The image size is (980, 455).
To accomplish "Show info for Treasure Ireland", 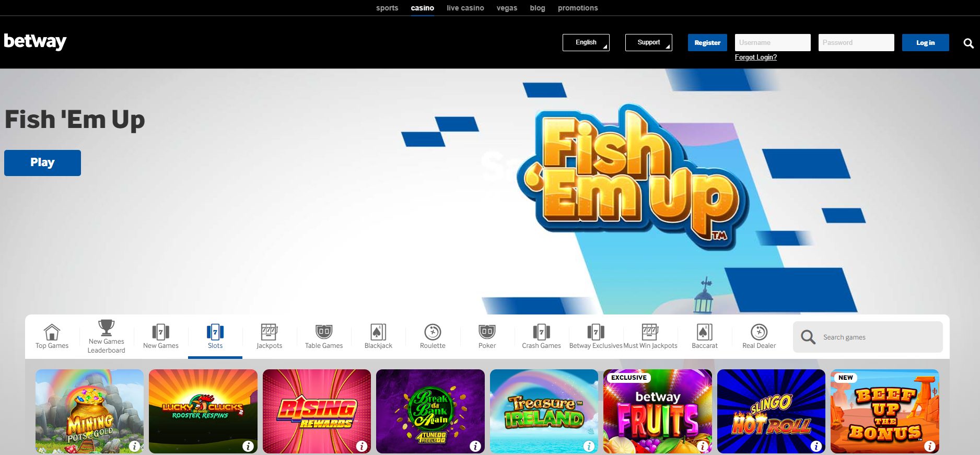I will (x=589, y=446).
